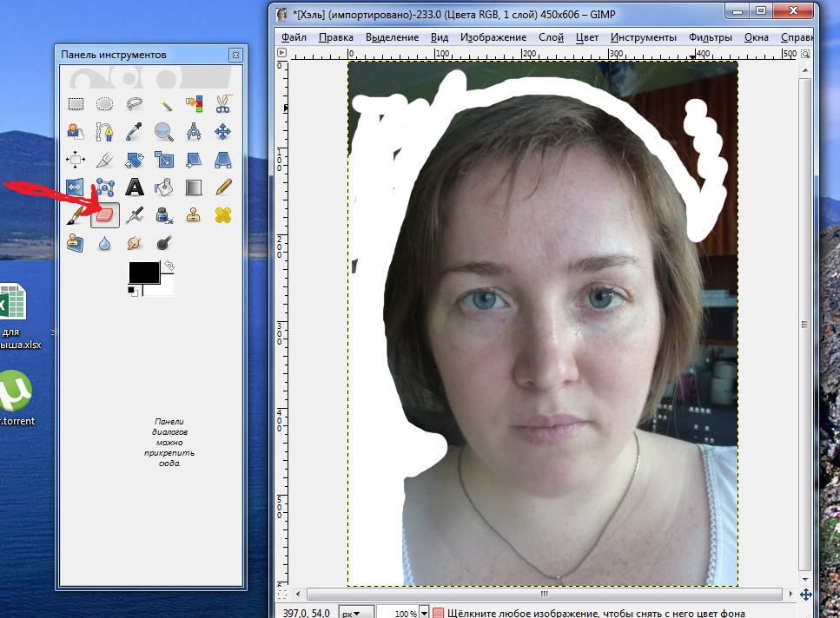Click the scroll up arrow of canvas

coord(804,70)
